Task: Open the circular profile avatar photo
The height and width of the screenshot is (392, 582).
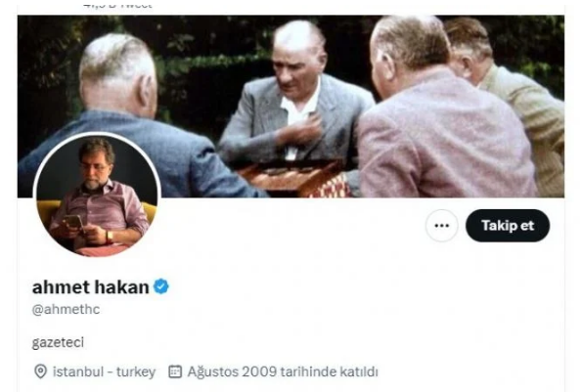Action: [97, 195]
